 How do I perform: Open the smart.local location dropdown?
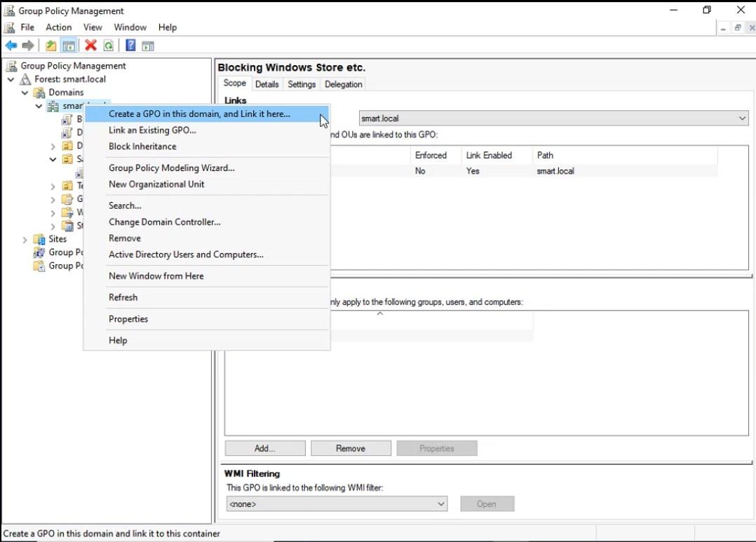click(742, 118)
